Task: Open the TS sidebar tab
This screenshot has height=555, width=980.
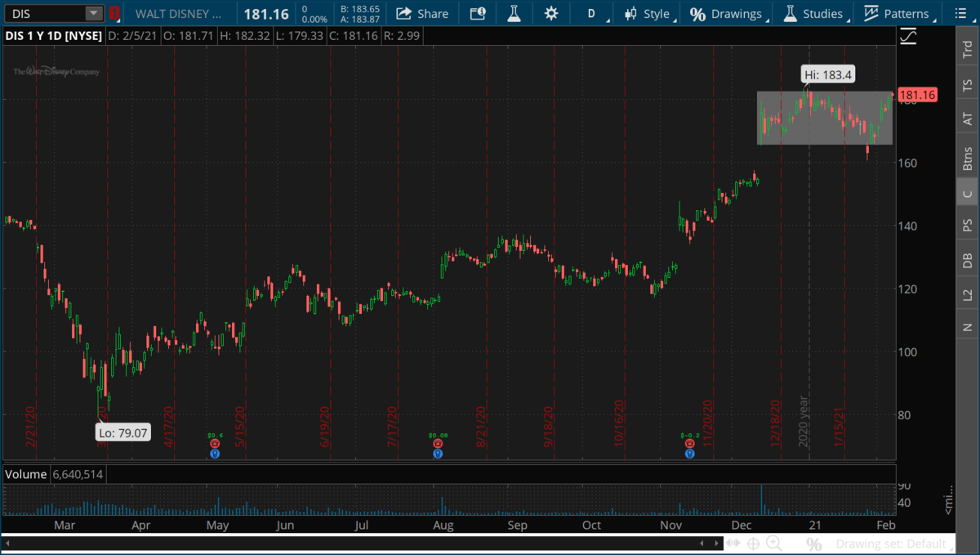Action: [x=968, y=85]
